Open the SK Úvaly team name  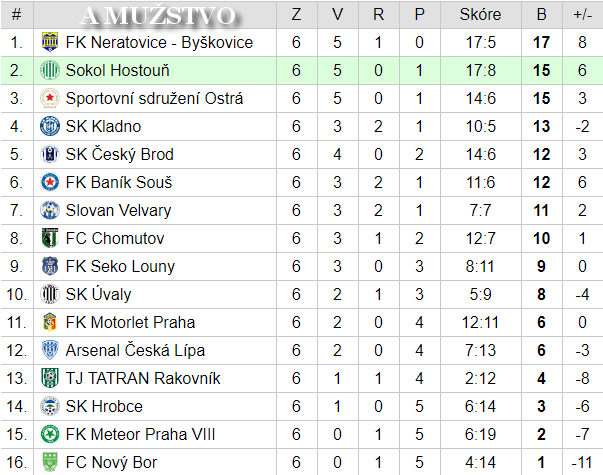[98, 295]
